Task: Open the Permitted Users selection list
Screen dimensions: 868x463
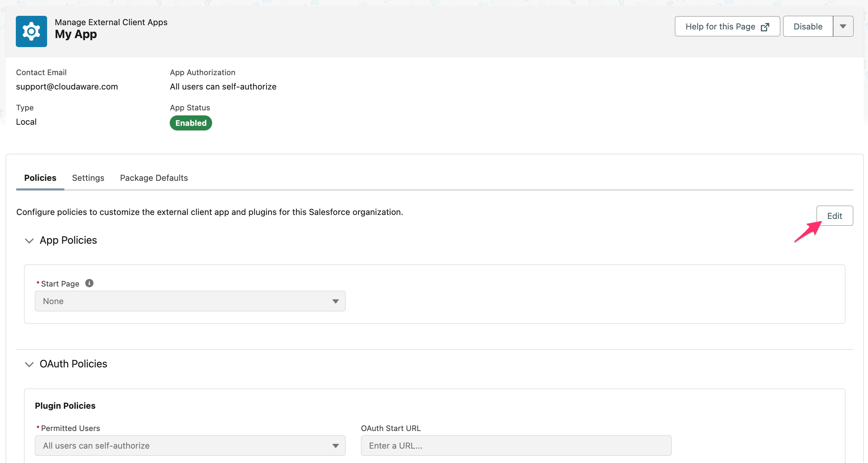Action: point(190,445)
